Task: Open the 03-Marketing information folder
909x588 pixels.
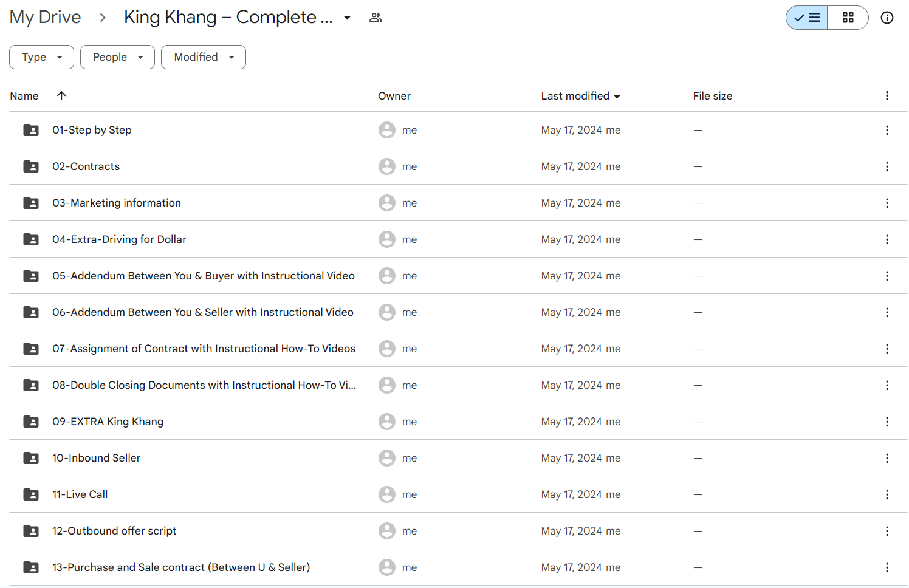Action: [x=117, y=203]
